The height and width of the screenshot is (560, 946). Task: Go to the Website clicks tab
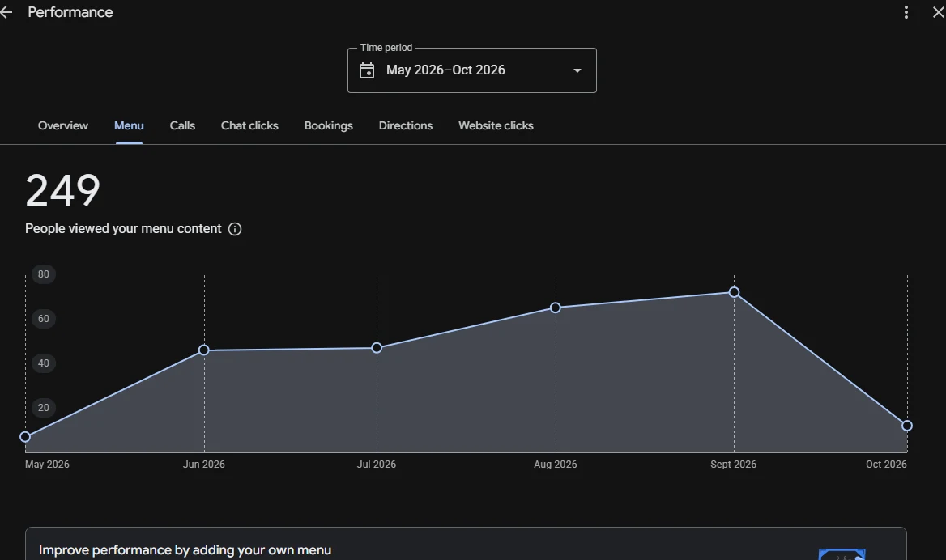(496, 125)
